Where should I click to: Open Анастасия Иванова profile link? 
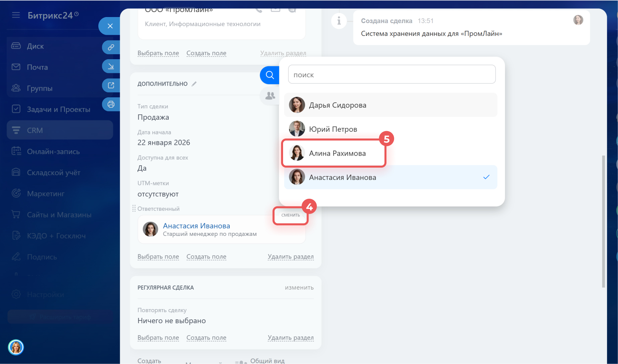coord(196,226)
